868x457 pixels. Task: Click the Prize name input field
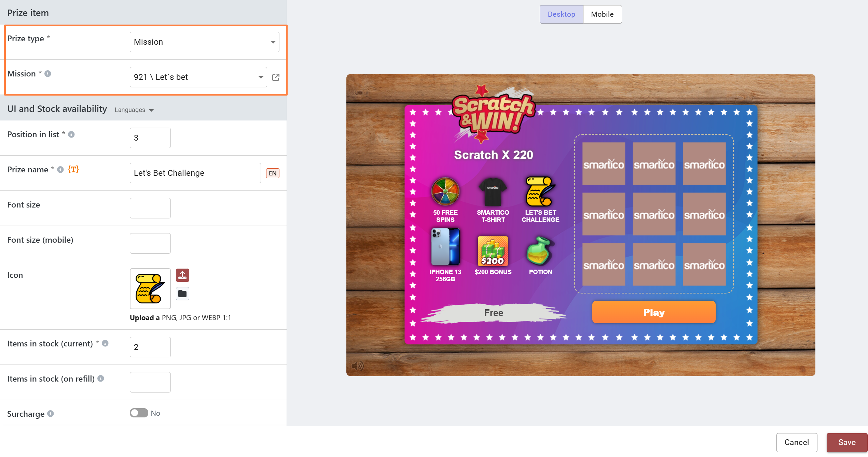coord(195,173)
